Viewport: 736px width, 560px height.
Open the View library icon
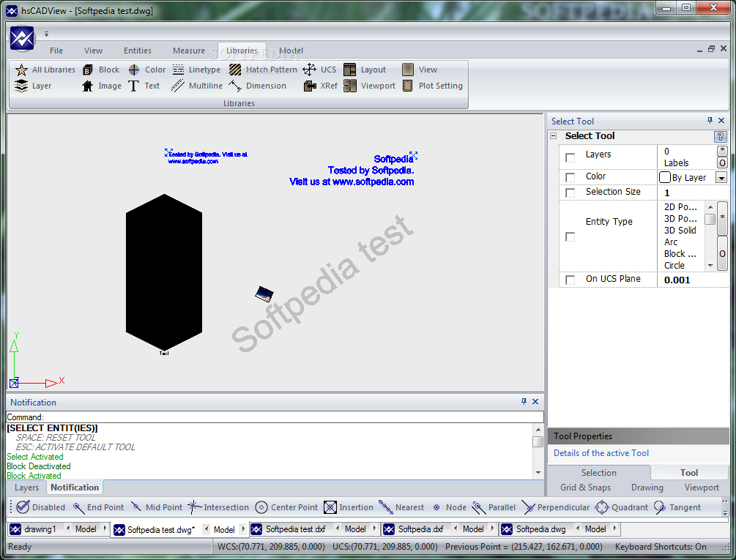click(408, 70)
